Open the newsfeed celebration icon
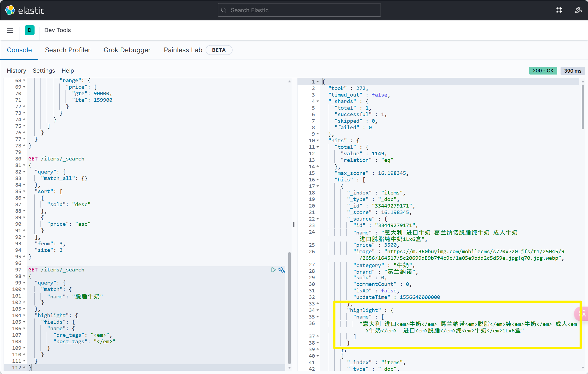This screenshot has height=374, width=588. pyautogui.click(x=578, y=10)
